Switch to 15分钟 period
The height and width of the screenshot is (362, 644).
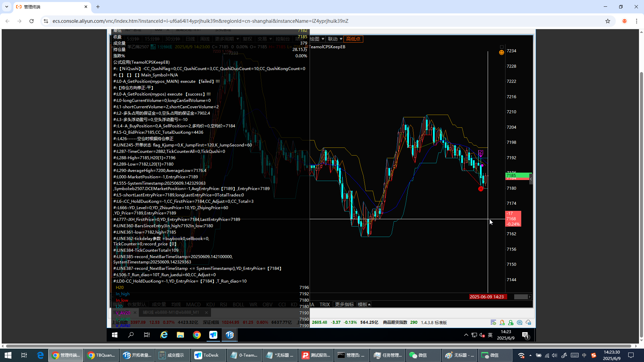[x=152, y=39]
